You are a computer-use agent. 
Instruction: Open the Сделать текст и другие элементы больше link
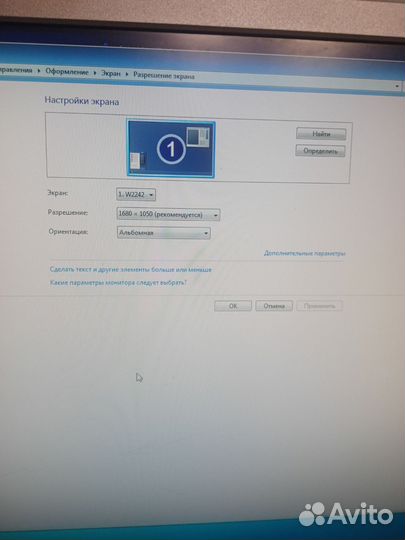click(131, 269)
